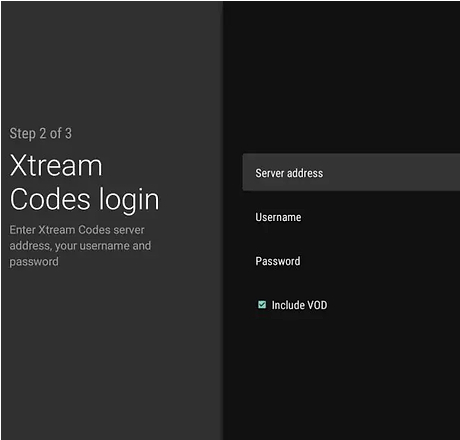Click 'Codes login' in the title

tap(85, 199)
